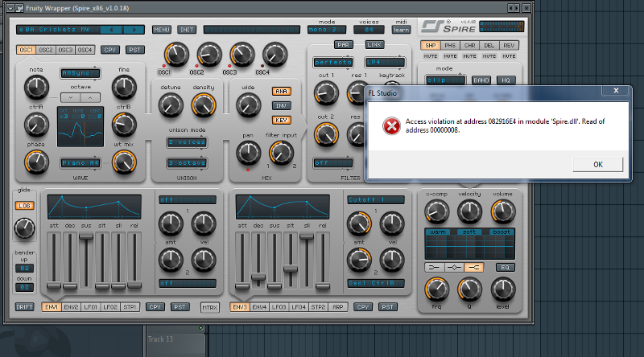Toggle the INV oscillator switch

point(281,105)
